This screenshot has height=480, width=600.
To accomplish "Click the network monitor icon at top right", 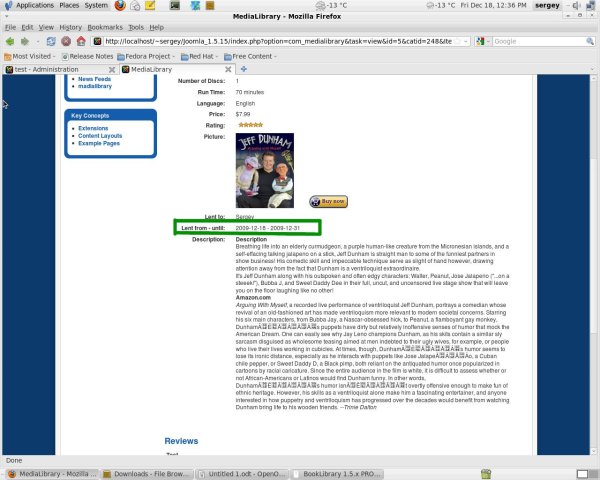I will click(590, 5).
